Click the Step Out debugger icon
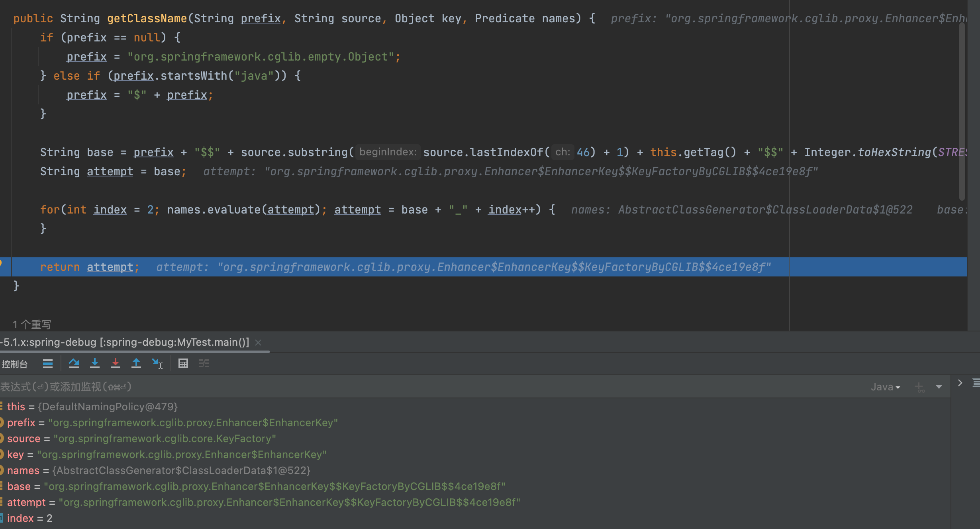 136,363
